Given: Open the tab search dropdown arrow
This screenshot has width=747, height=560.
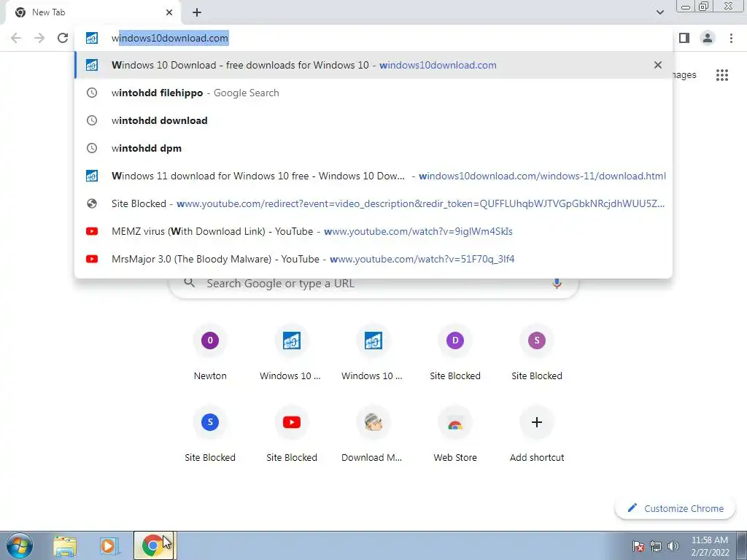Looking at the screenshot, I should pos(659,12).
